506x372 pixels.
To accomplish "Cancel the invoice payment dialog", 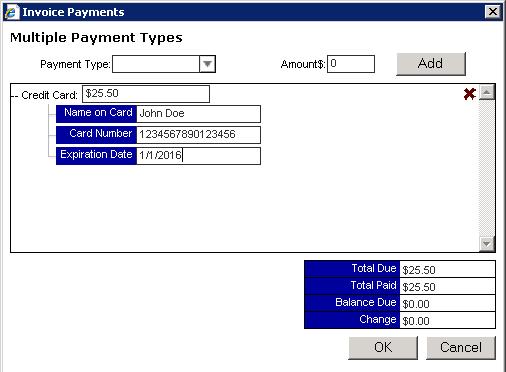I will point(461,348).
